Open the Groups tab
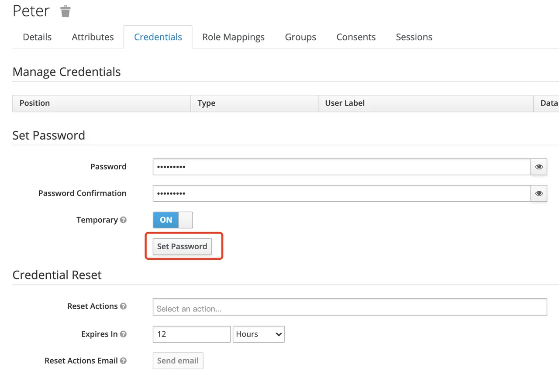 pos(300,37)
